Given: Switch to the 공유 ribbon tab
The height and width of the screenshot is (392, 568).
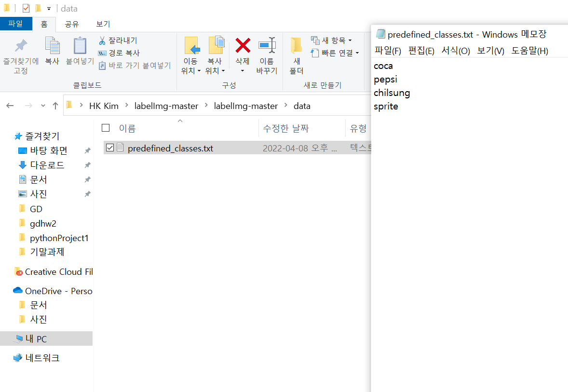Looking at the screenshot, I should (72, 24).
